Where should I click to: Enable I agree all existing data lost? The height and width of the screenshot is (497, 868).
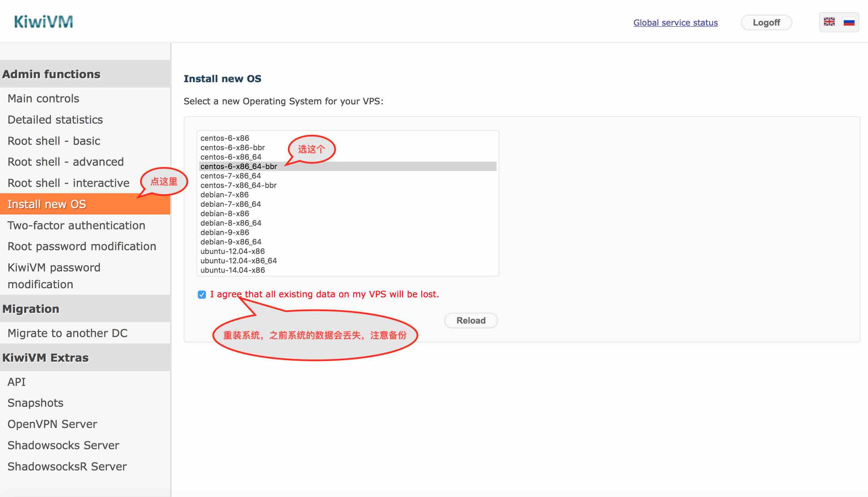click(x=202, y=294)
